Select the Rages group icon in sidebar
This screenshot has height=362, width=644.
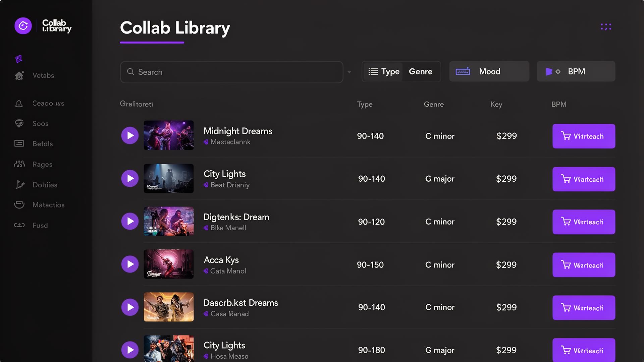coord(19,164)
